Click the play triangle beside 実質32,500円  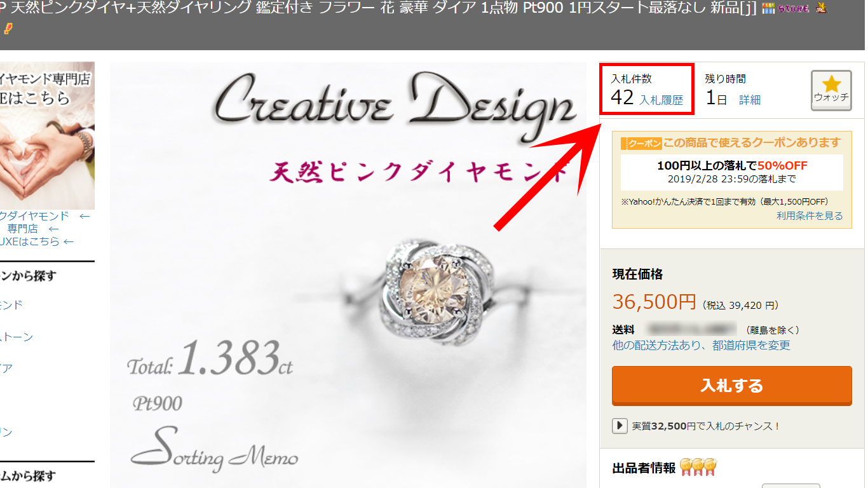click(620, 426)
